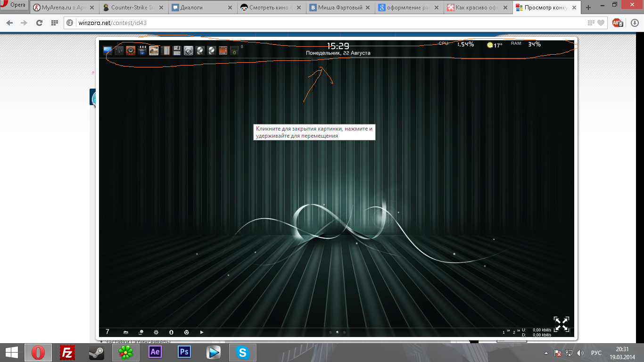Close the Как красиво оформить tab
Viewport: 644px width, 362px height.
505,8
